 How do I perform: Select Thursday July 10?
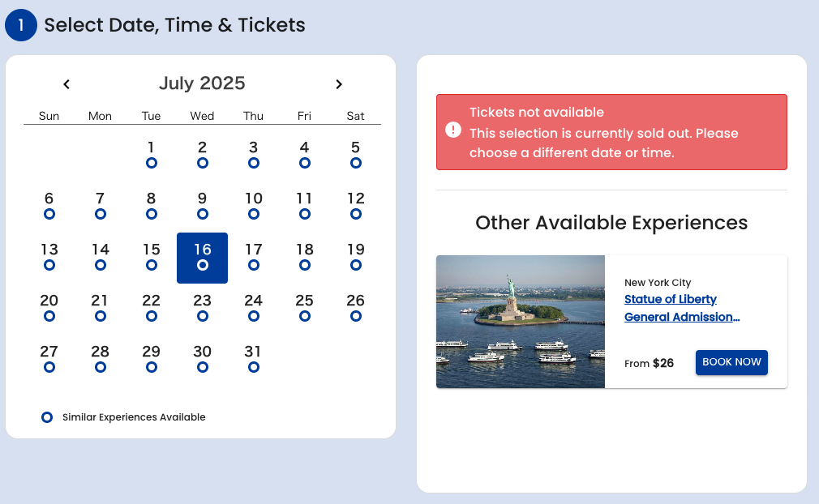[253, 207]
